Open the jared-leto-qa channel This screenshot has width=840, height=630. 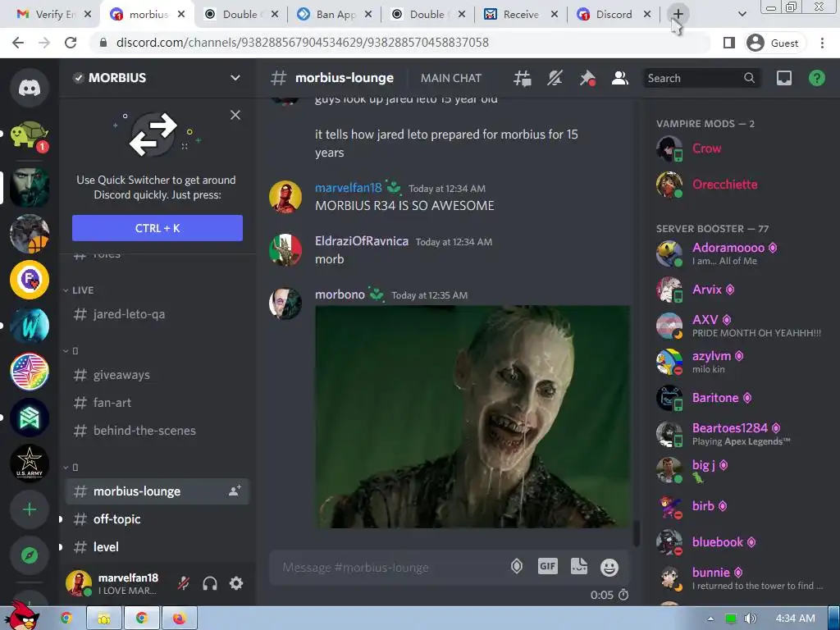(x=157, y=314)
